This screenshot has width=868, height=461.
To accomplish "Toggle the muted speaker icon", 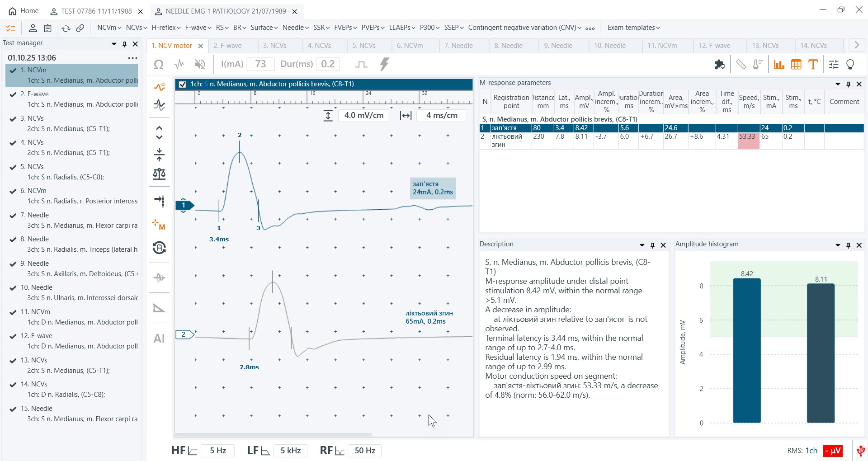I will pyautogui.click(x=199, y=65).
